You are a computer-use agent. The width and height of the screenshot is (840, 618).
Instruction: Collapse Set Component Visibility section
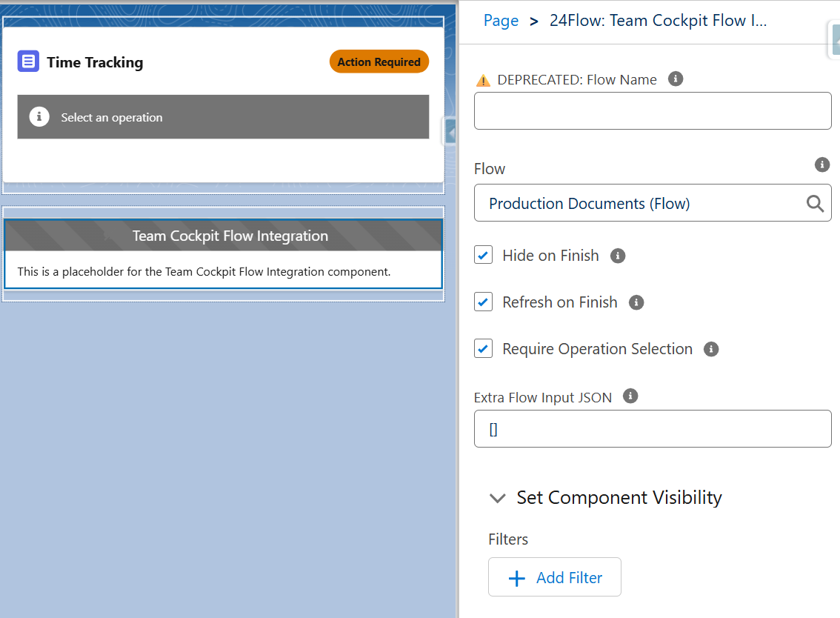click(497, 498)
